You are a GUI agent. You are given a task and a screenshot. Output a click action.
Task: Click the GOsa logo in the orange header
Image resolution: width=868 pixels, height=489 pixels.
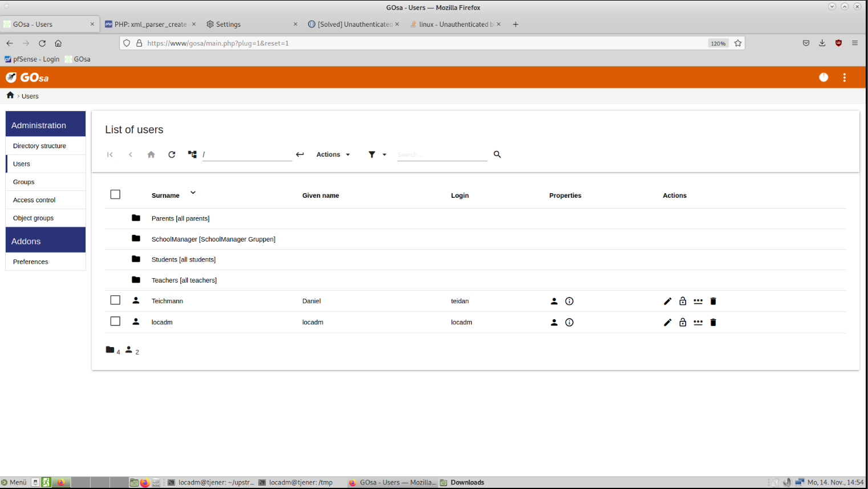tap(27, 78)
